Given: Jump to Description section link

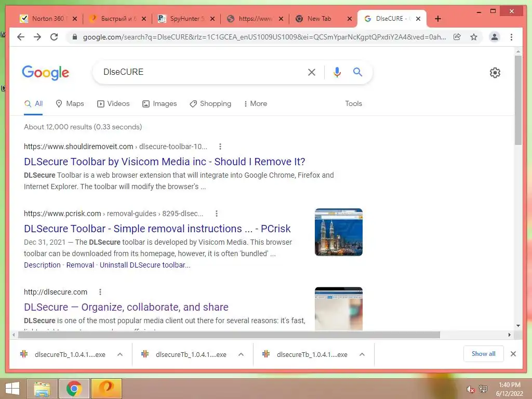Looking at the screenshot, I should (x=42, y=265).
